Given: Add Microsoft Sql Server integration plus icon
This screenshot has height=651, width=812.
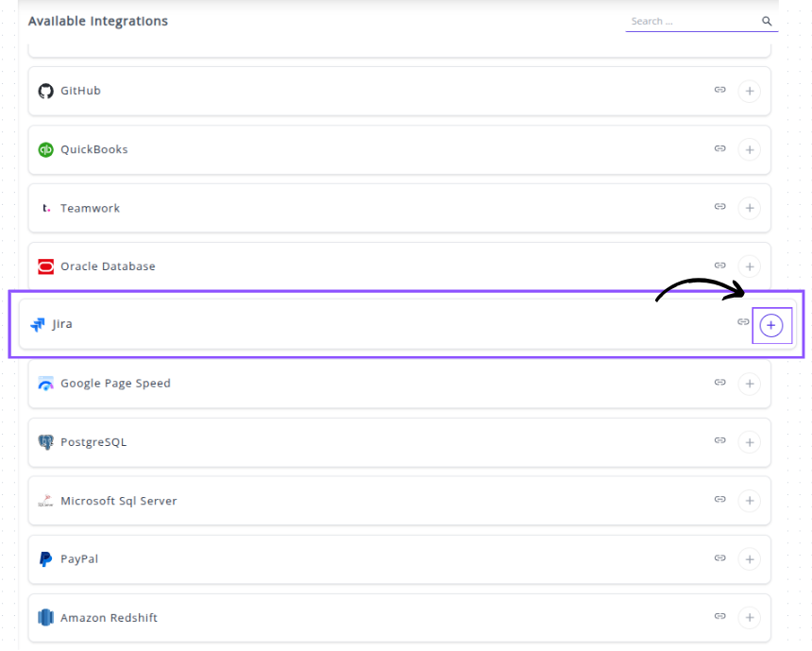Looking at the screenshot, I should pyautogui.click(x=749, y=501).
